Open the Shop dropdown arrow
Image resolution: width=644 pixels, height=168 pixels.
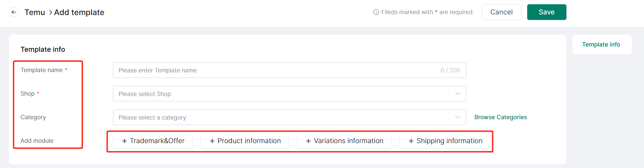457,94
